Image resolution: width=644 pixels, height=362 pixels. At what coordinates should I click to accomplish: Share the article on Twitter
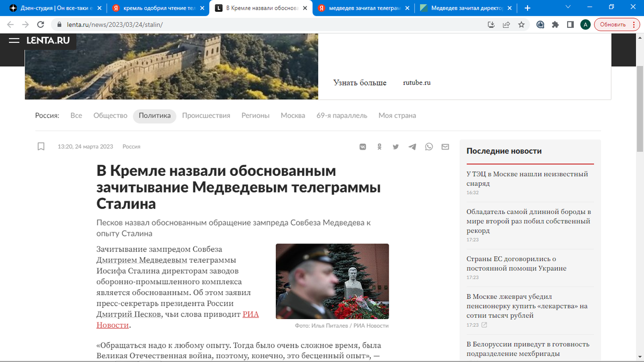396,146
